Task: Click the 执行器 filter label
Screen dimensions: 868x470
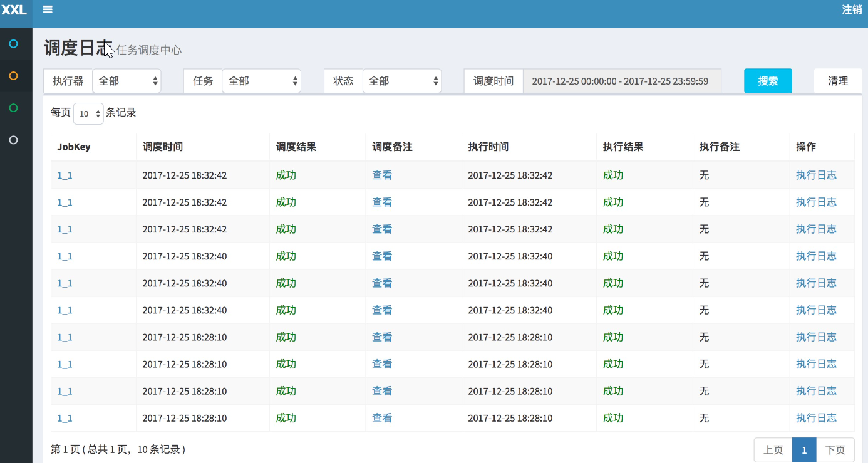Action: pyautogui.click(x=68, y=81)
